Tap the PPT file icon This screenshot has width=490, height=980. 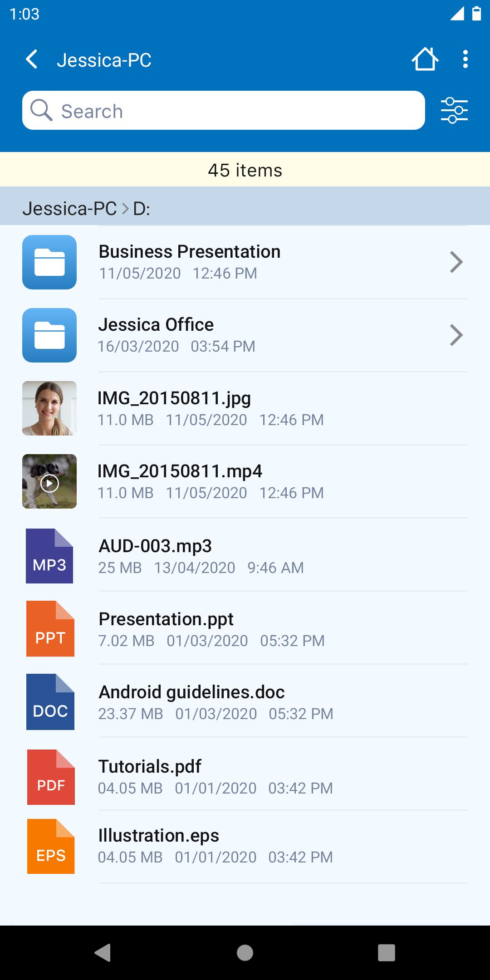click(50, 629)
